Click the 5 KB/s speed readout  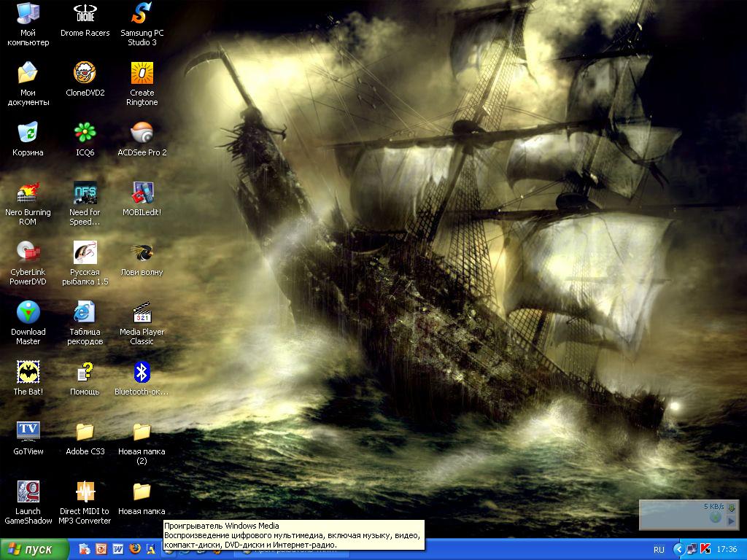(713, 506)
